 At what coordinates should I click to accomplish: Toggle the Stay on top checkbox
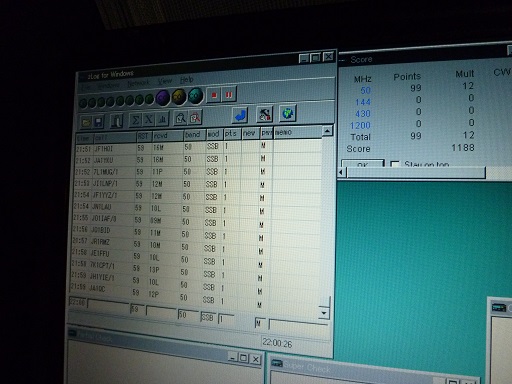click(x=395, y=164)
